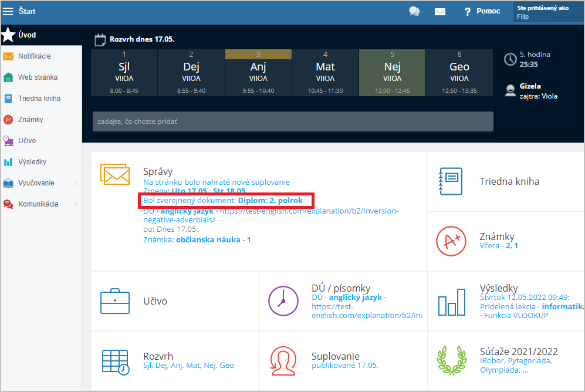This screenshot has width=585, height=392.
Task: Open the Sjl, Dej, Anj timetable link
Action: tap(188, 365)
